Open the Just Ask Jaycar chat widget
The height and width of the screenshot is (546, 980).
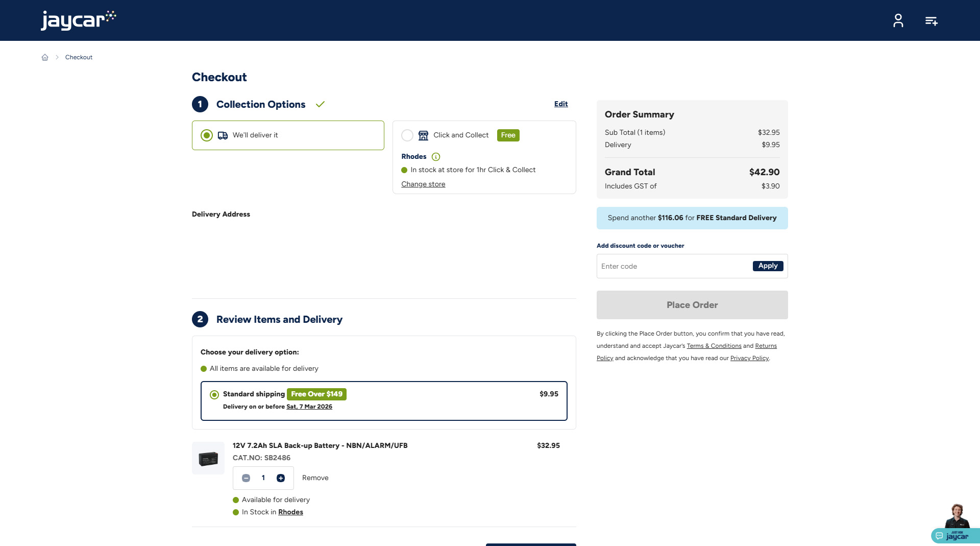tap(955, 524)
